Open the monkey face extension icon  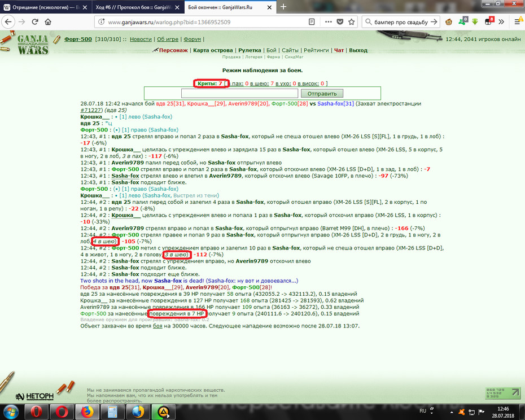449,22
